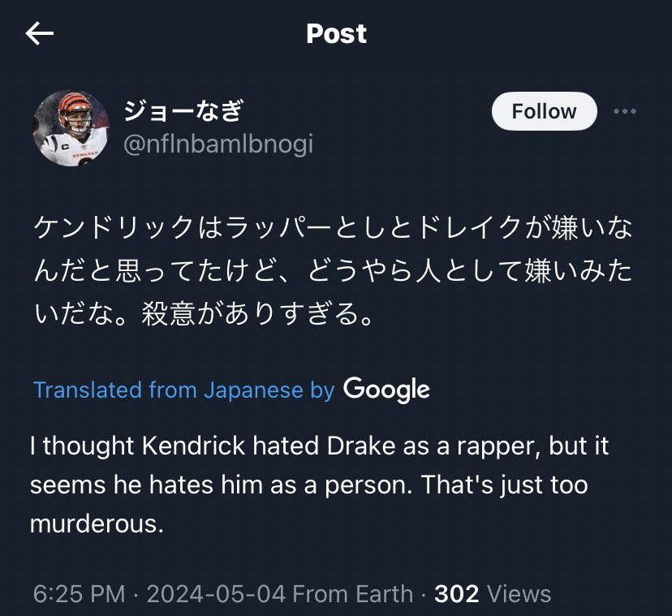Click 'Translated from Japanese by' link

click(x=183, y=390)
